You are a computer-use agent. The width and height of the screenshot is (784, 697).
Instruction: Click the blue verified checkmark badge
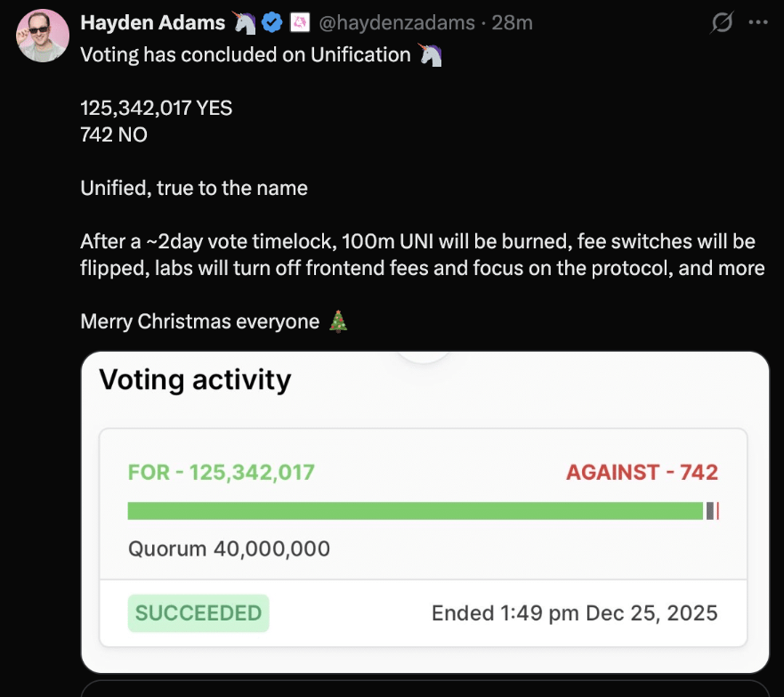271,23
